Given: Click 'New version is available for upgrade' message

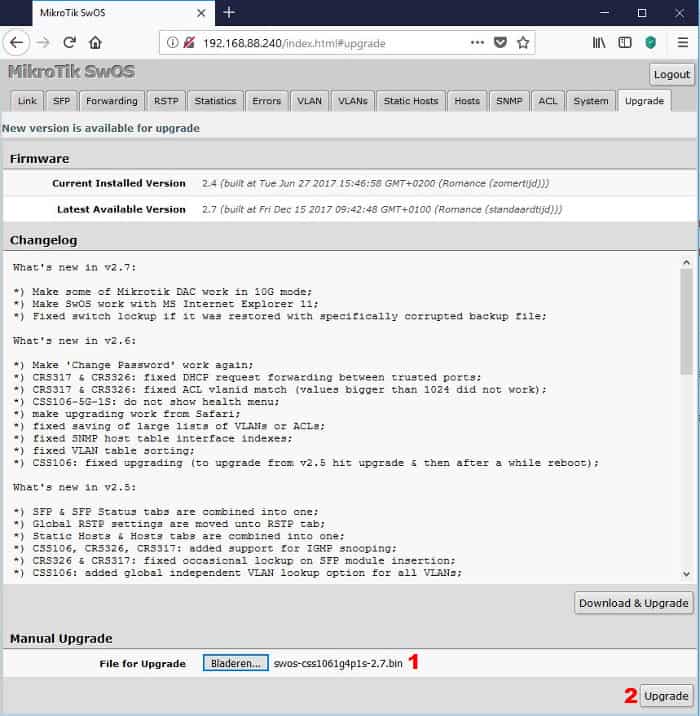Looking at the screenshot, I should (x=101, y=128).
